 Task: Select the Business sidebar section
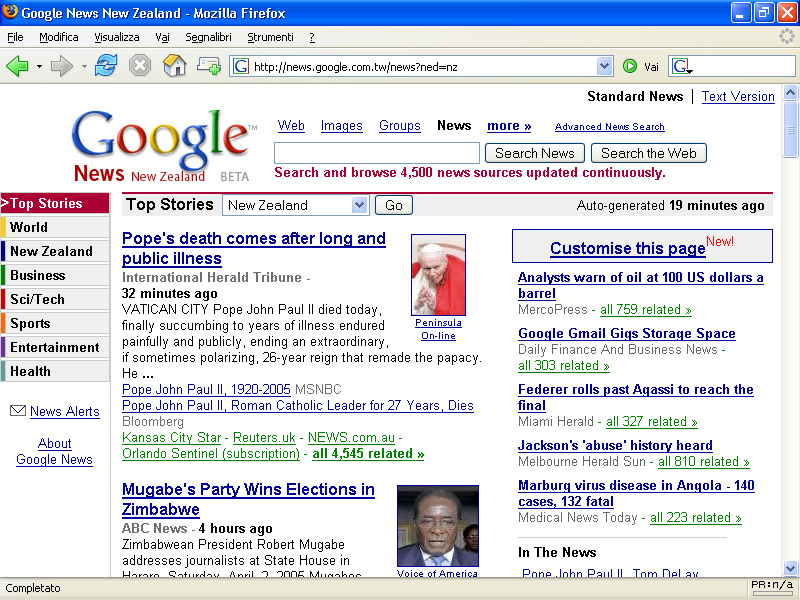pos(55,275)
